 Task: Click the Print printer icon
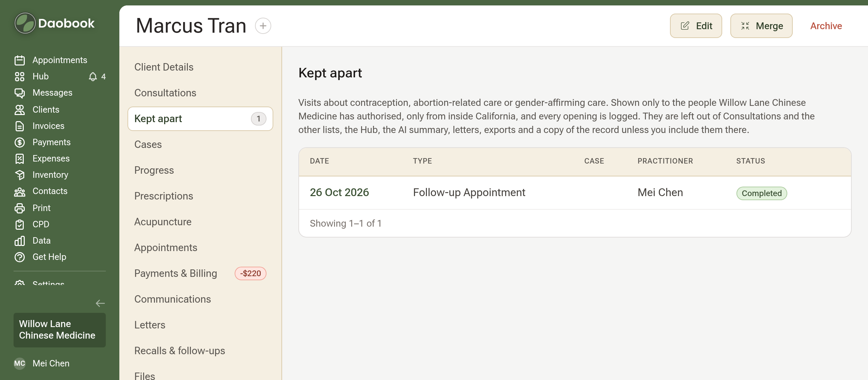click(20, 208)
